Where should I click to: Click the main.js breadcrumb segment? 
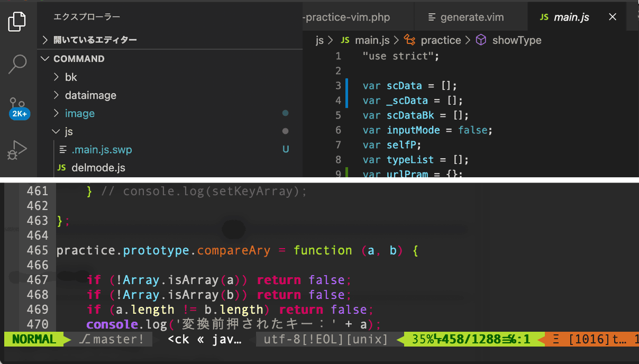372,40
